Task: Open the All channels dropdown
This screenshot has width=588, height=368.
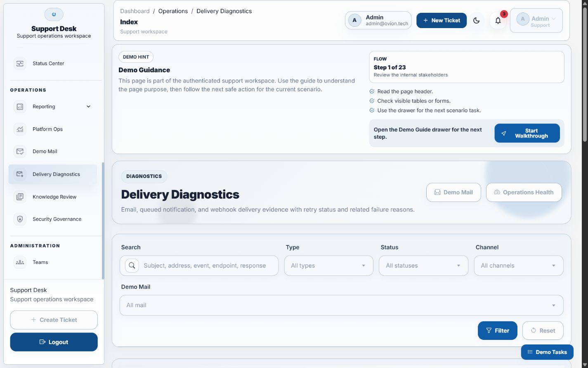Action: 519,266
